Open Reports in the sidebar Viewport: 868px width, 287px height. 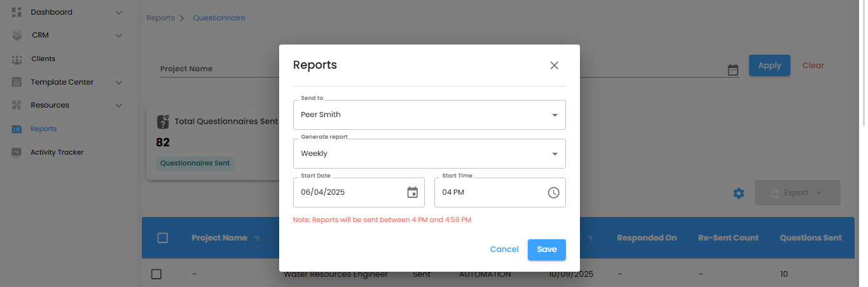point(43,129)
